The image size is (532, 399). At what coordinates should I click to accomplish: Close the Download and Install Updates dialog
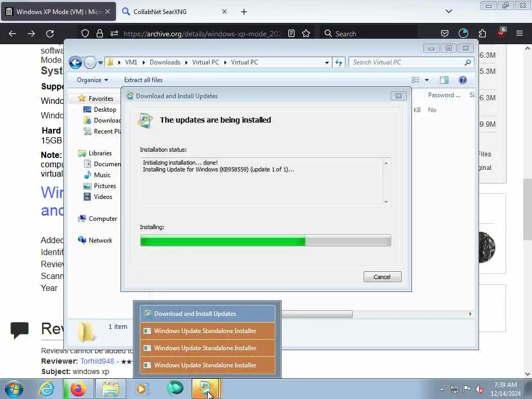point(398,96)
